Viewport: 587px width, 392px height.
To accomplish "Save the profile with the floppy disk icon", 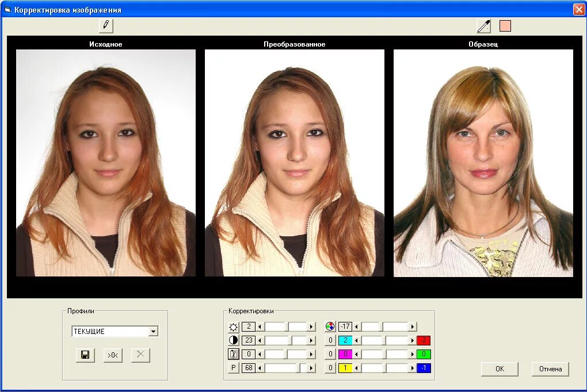I will click(x=85, y=355).
